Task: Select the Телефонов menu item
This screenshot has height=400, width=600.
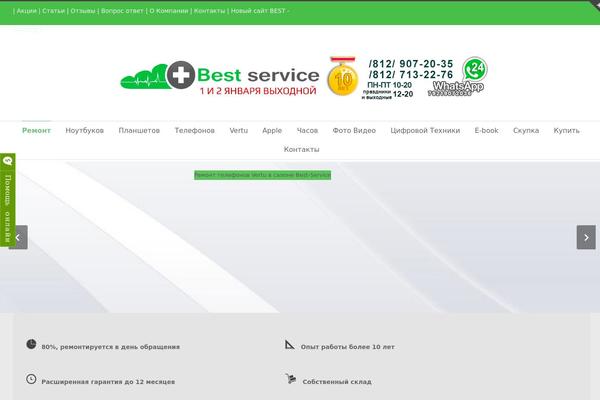Action: click(195, 131)
